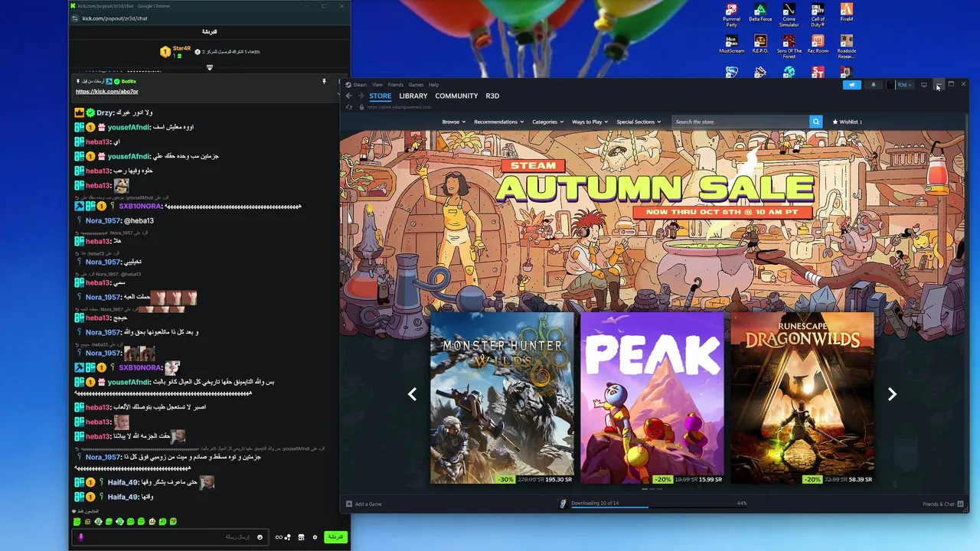Click username Nora_1957 mentioning @heba13
The height and width of the screenshot is (551, 980).
click(103, 221)
